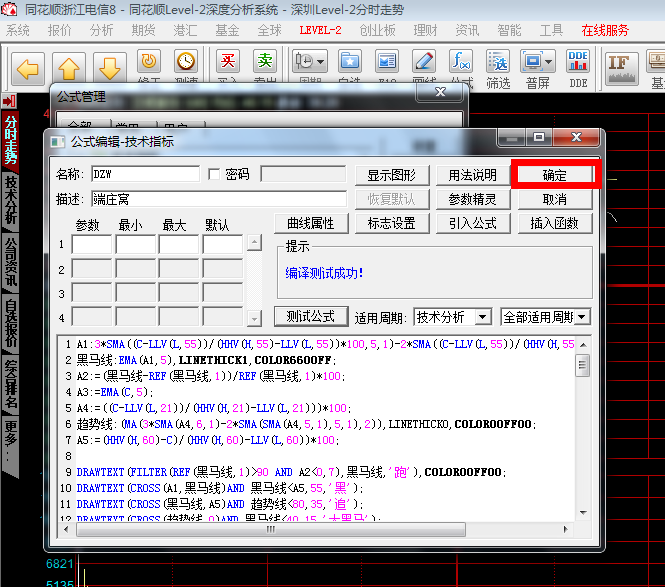Open the 普屏 toolbar dropdown arrow

coord(548,62)
